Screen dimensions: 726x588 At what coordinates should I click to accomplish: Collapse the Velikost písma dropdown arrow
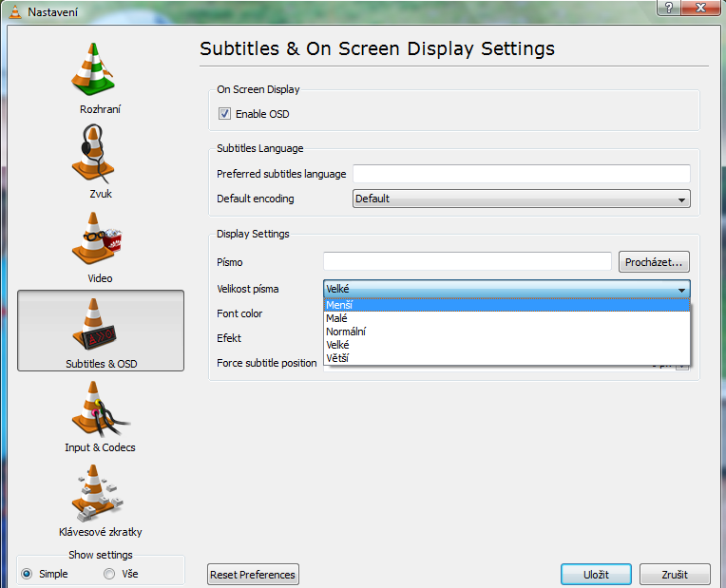click(x=681, y=290)
